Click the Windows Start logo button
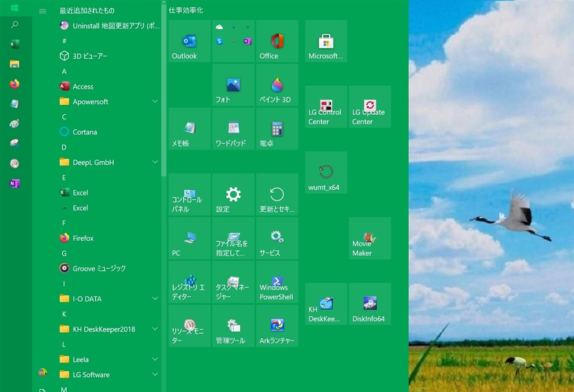 tap(15, 8)
